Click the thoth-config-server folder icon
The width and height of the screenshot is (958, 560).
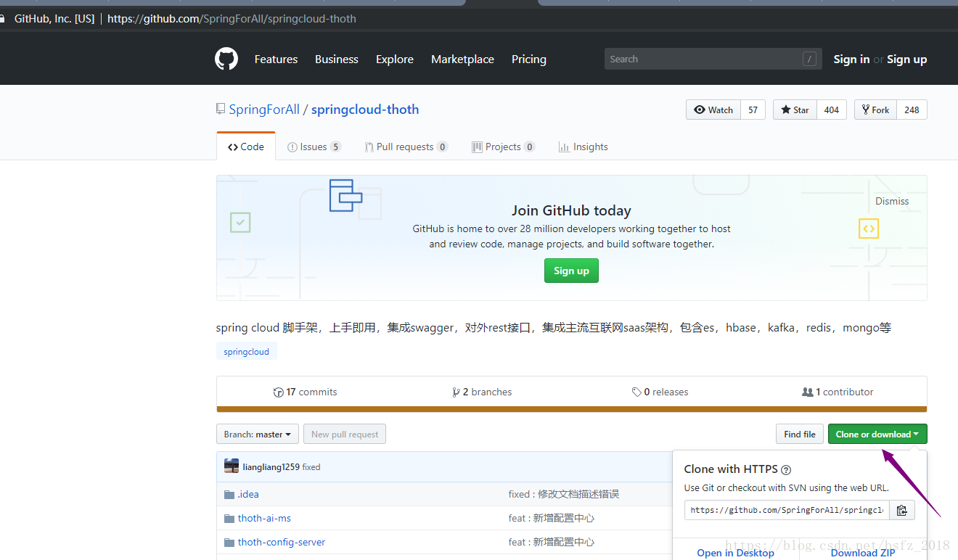[229, 543]
